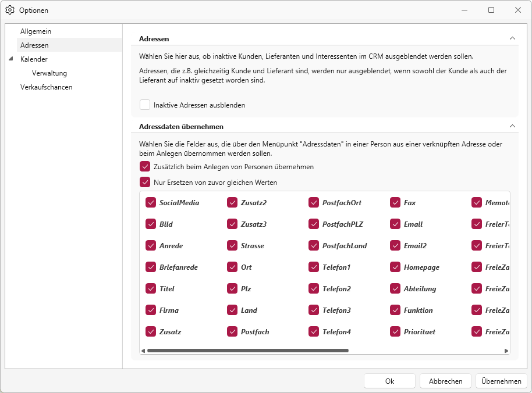The height and width of the screenshot is (393, 532).
Task: Toggle the Zusatz checkbox
Action: 151,332
